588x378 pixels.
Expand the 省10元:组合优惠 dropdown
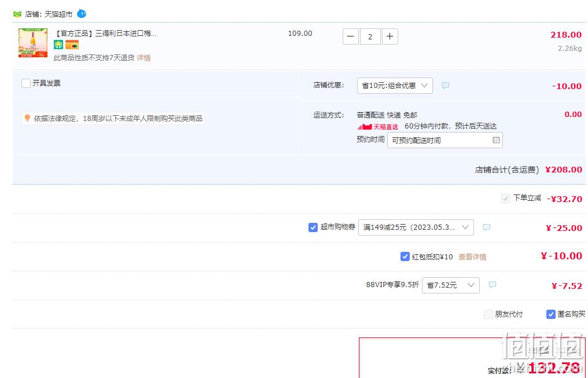395,86
